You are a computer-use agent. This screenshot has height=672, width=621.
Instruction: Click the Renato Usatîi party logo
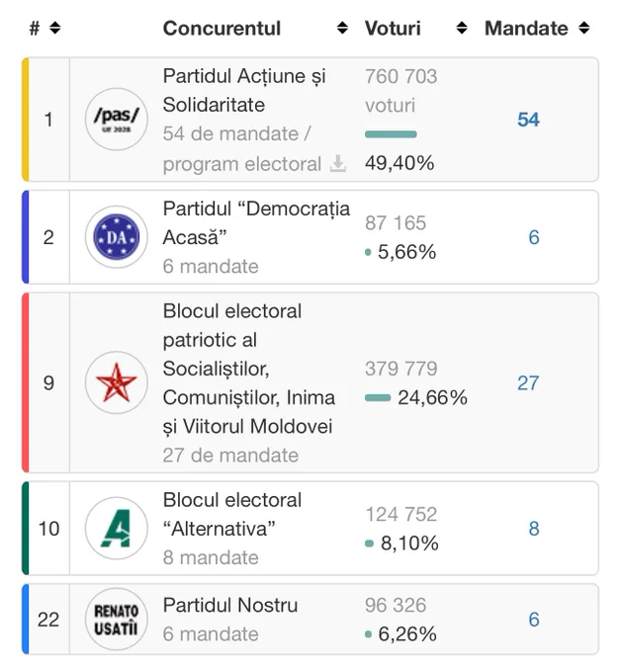pos(117,619)
